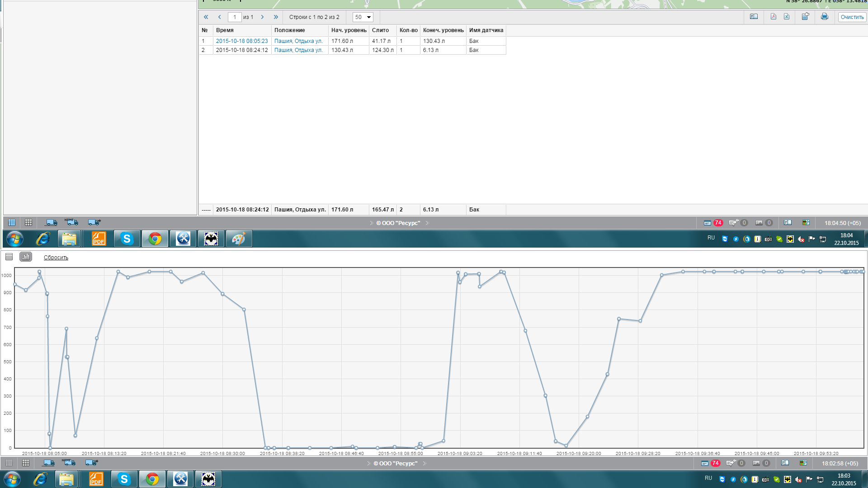Open Google Chrome from taskbar
The width and height of the screenshot is (868, 488).
[x=155, y=239]
